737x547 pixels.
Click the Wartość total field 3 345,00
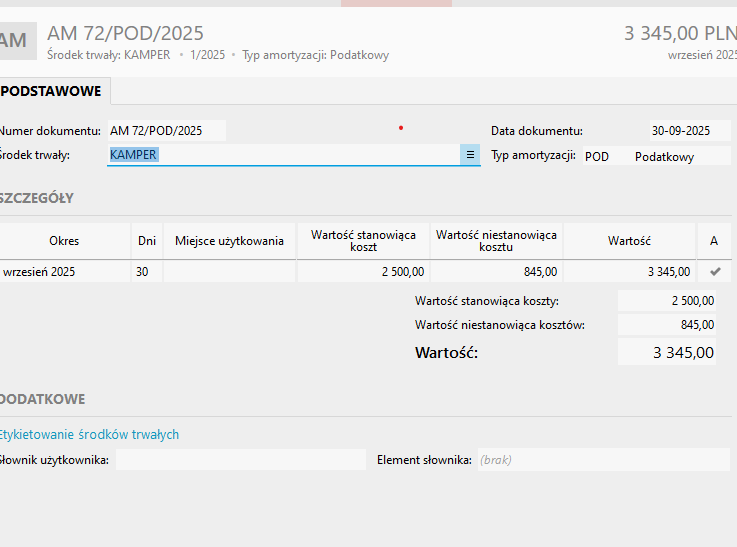667,352
